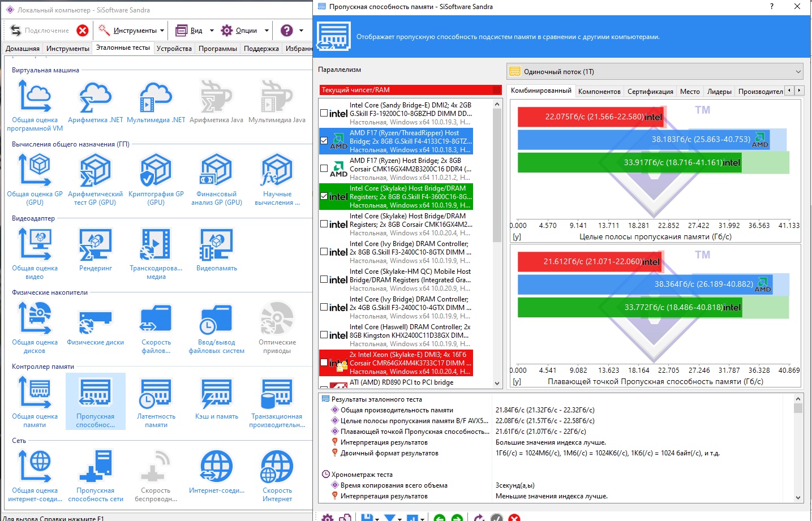Click the green forward arrow in the bottom toolbar

click(457, 517)
